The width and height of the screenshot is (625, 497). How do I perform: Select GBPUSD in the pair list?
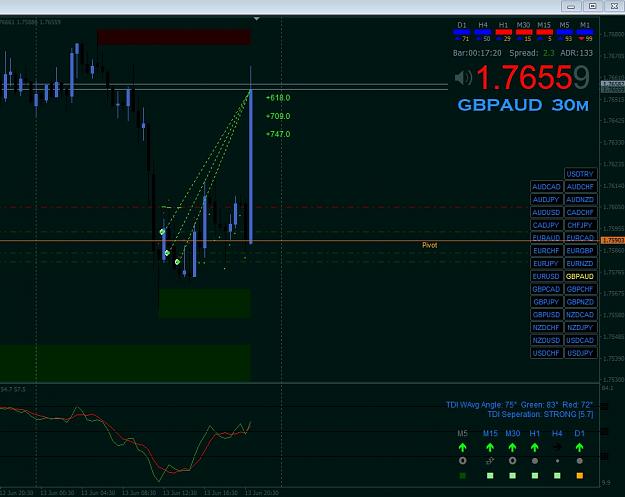tap(546, 314)
